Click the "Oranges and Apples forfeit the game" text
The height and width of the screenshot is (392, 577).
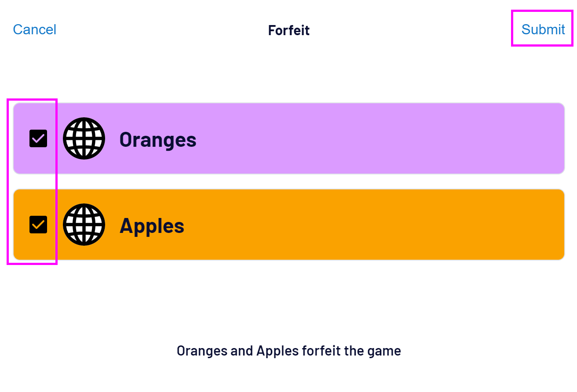tap(288, 351)
